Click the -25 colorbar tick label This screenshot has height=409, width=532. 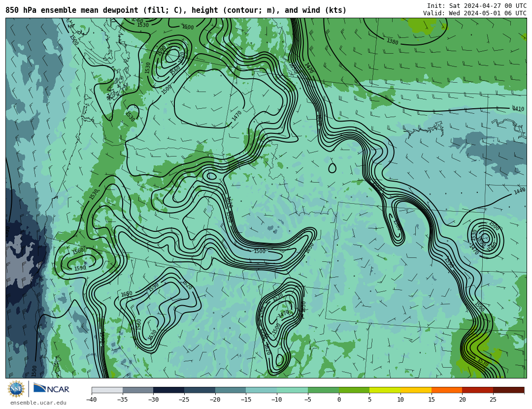click(x=184, y=400)
